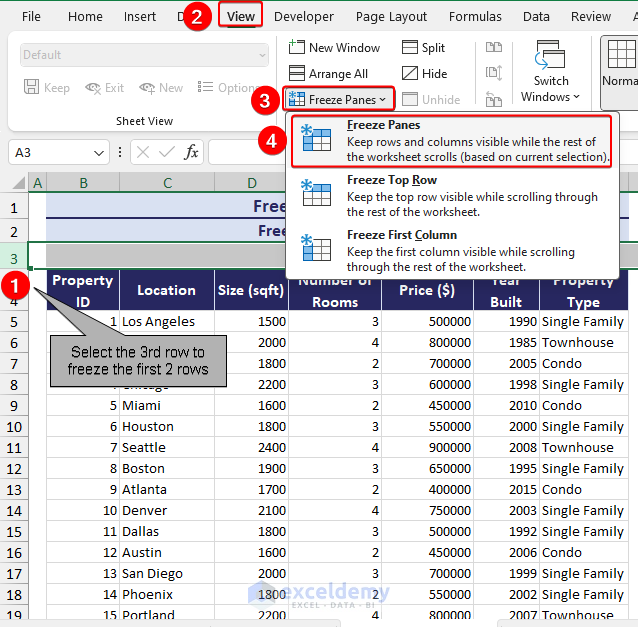This screenshot has height=627, width=638.
Task: Click the sheet view Options icon
Action: [205, 87]
